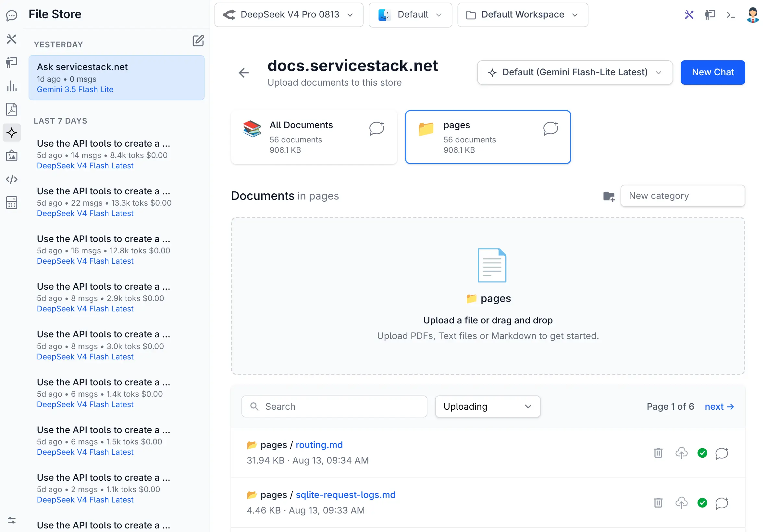The image size is (766, 532).
Task: Open the chat with 8 msgs and 2.9k toks
Action: tap(117, 297)
